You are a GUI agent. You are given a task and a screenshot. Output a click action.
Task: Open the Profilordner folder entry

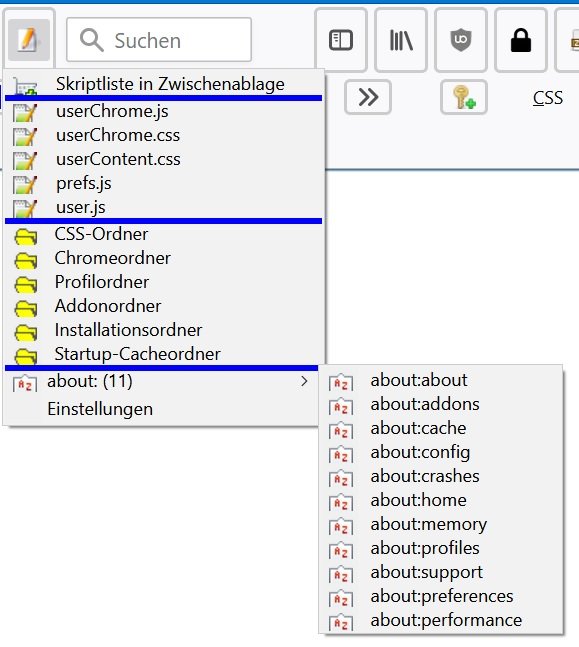point(163,282)
